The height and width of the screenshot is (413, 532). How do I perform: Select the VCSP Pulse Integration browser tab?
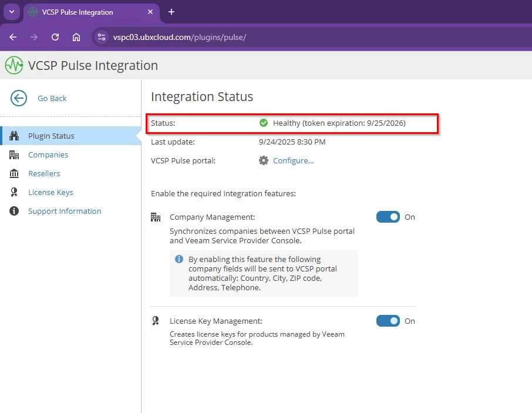[92, 12]
